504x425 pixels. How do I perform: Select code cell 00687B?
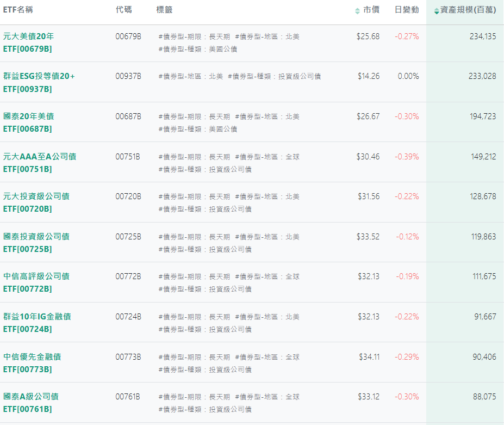tap(128, 116)
